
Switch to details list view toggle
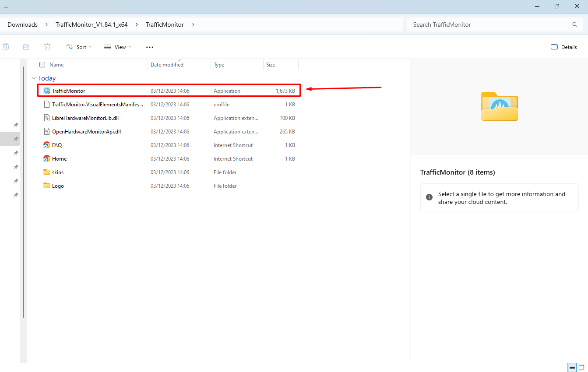572,367
